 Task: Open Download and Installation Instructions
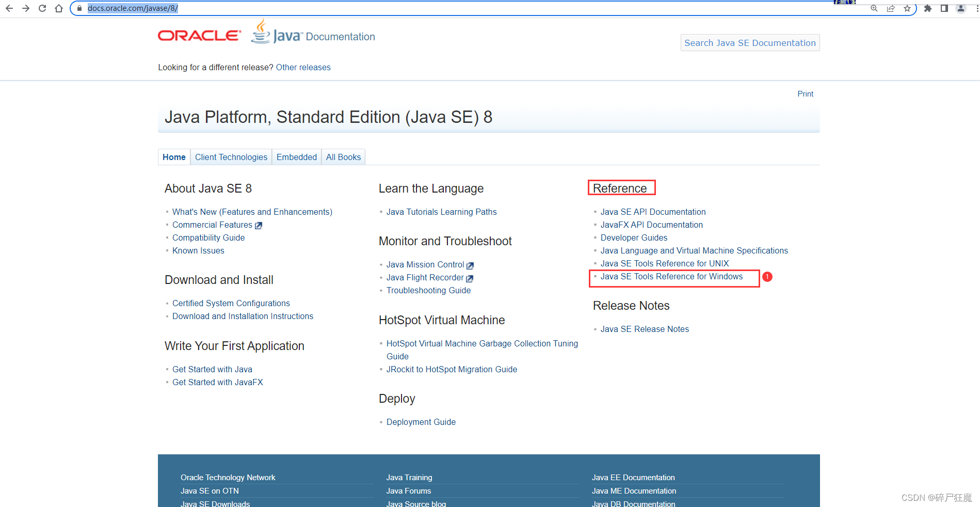[243, 316]
